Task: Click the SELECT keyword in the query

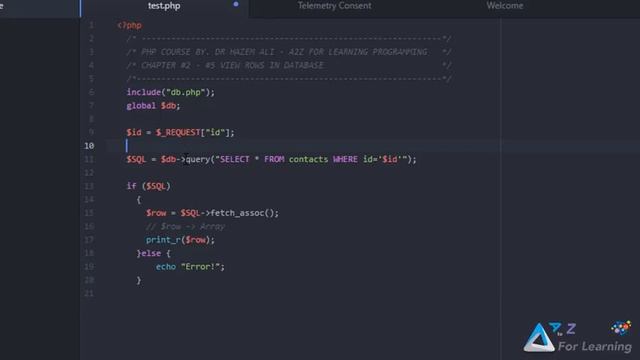Action: [235, 159]
